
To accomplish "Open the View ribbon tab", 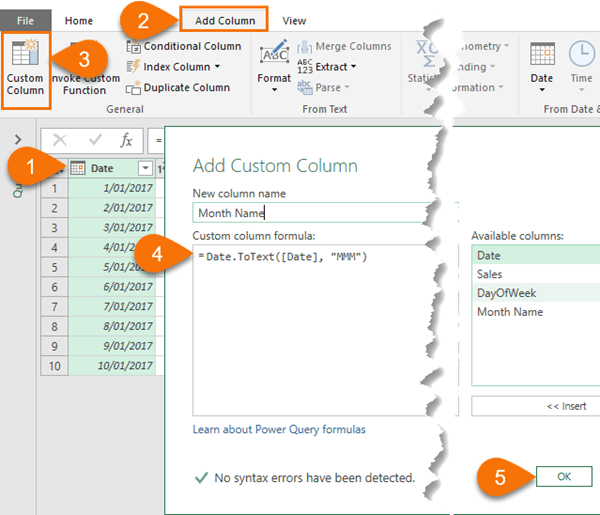I will 294,21.
